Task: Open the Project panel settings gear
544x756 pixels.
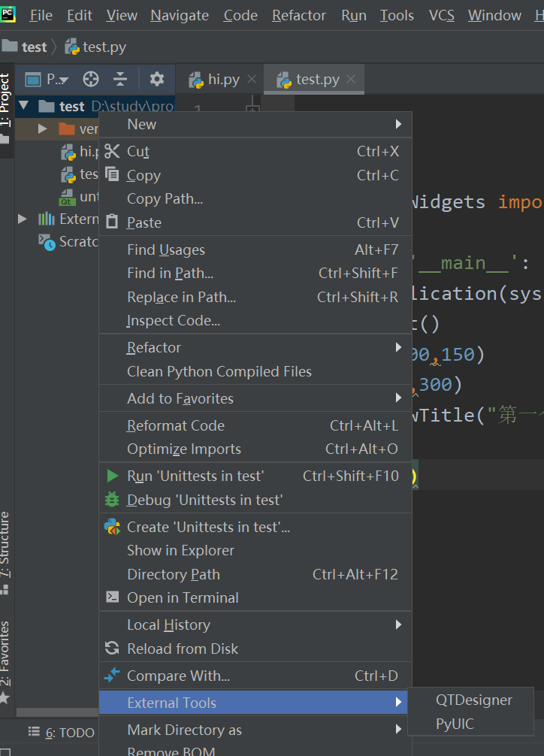Action: 156,78
